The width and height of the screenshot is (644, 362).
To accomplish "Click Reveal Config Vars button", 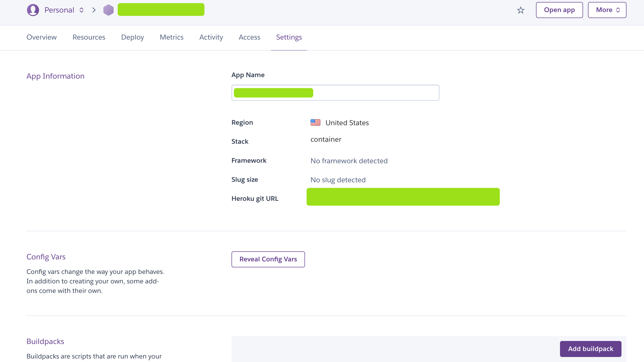I will click(268, 259).
